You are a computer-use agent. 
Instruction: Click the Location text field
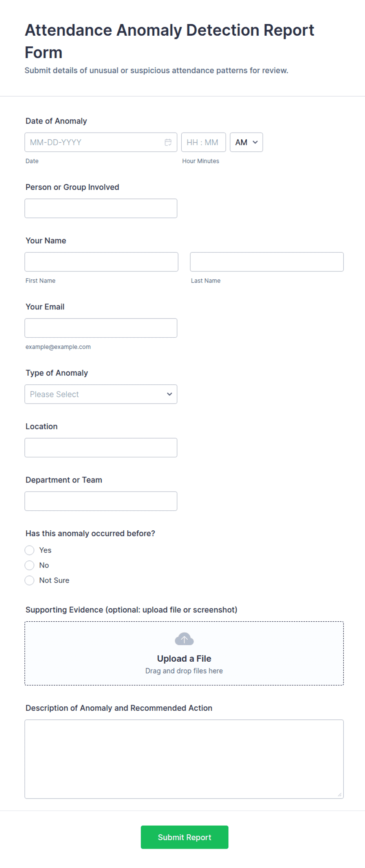coord(101,448)
